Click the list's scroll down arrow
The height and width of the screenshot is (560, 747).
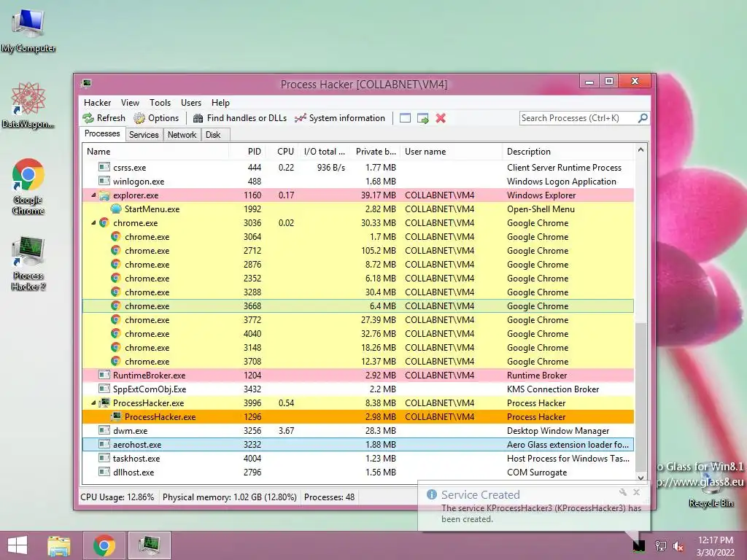tap(640, 477)
